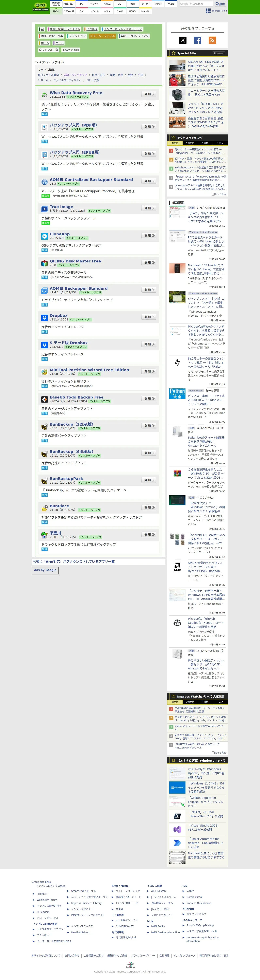Open the Facebook follow icon
Image resolution: width=260 pixels, height=980 pixels.
(197, 40)
